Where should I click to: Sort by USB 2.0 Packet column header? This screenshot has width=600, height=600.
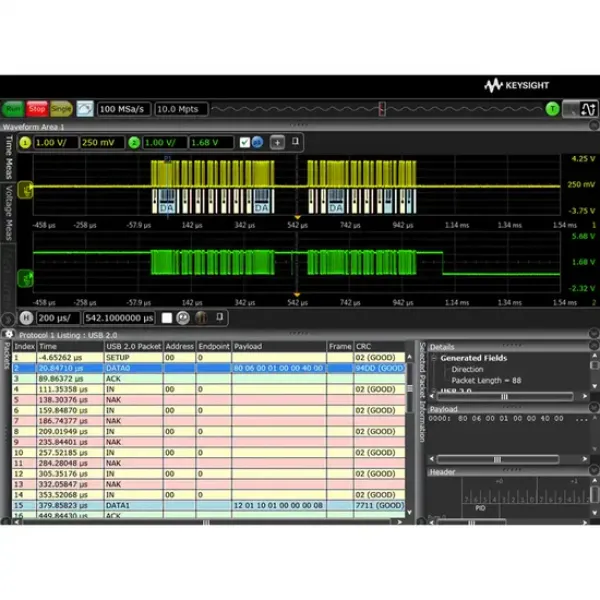[134, 346]
